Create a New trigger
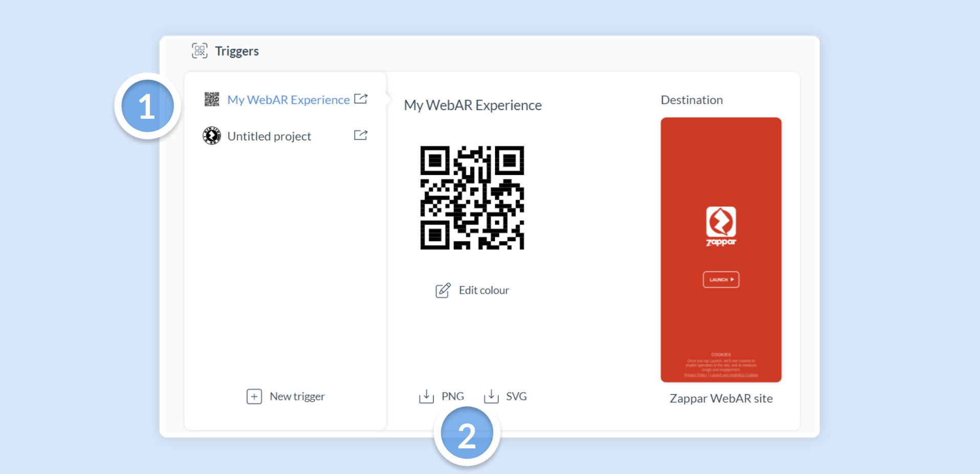Viewport: 980px width, 474px height. (297, 397)
